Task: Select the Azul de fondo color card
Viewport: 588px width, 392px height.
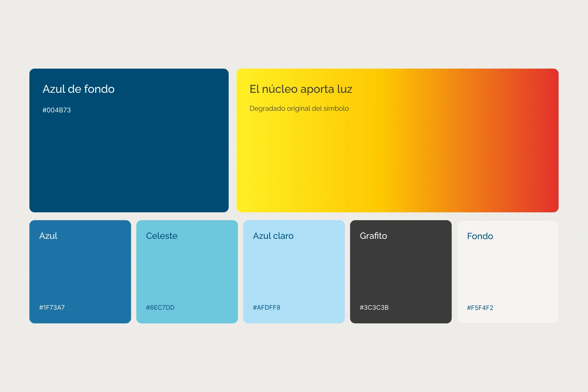Action: point(129,140)
